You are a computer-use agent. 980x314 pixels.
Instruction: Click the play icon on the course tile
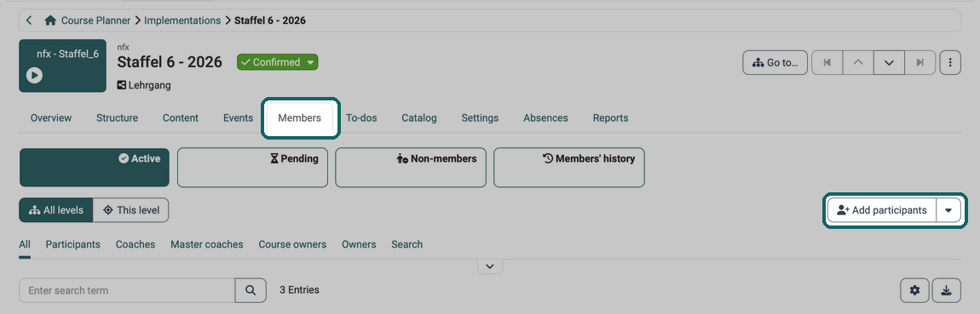tap(34, 76)
